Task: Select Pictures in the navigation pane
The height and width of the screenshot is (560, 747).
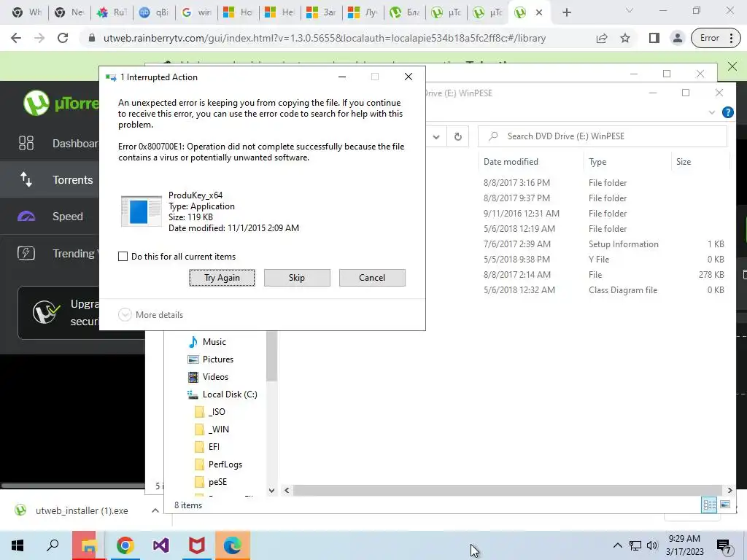Action: 210,359
